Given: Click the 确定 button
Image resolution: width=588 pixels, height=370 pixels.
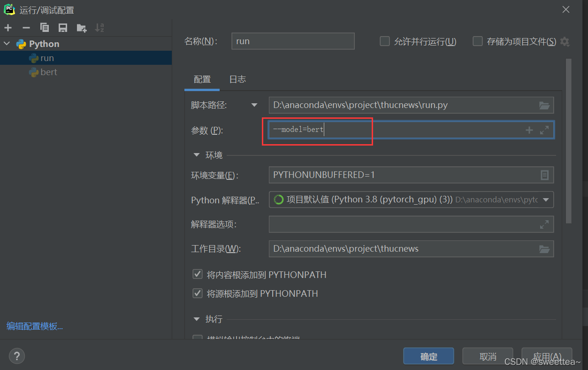Looking at the screenshot, I should click(x=428, y=356).
